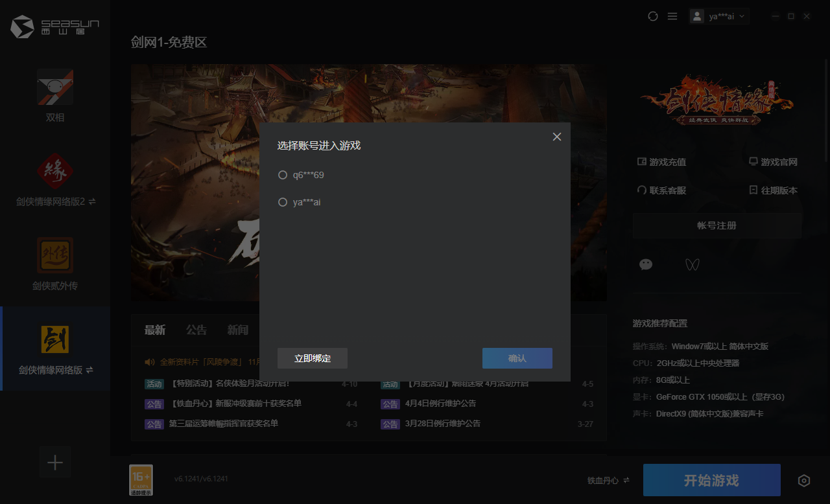The width and height of the screenshot is (830, 504).
Task: Open 第三届运筹帷幄指挥官获奖名单 item
Action: point(224,424)
